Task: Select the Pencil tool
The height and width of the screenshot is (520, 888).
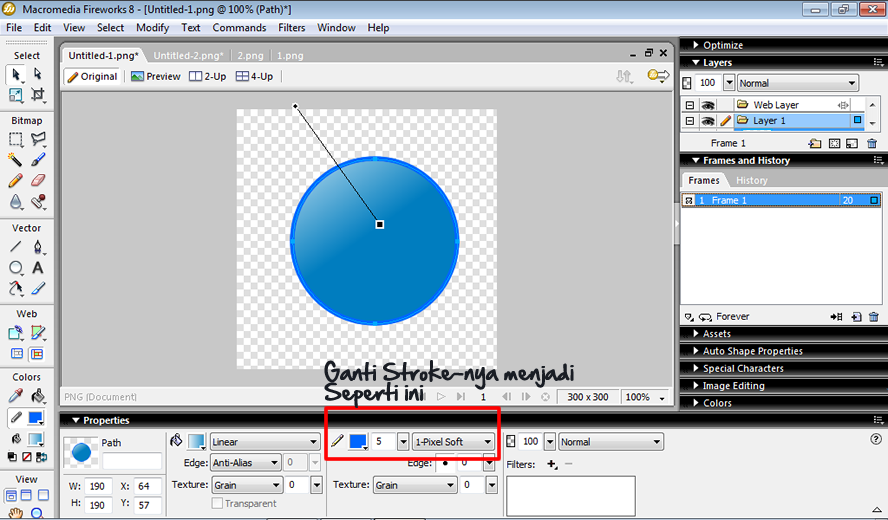Action: pyautogui.click(x=16, y=181)
